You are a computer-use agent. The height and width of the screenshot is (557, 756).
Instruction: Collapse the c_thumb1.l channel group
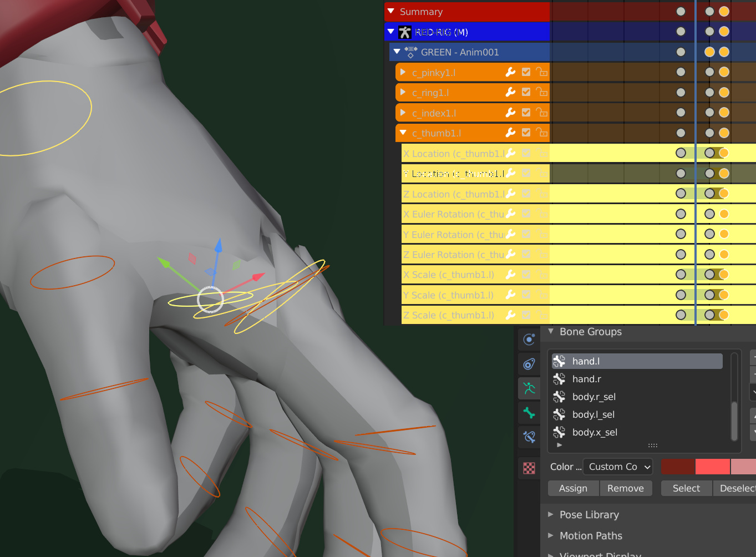403,133
